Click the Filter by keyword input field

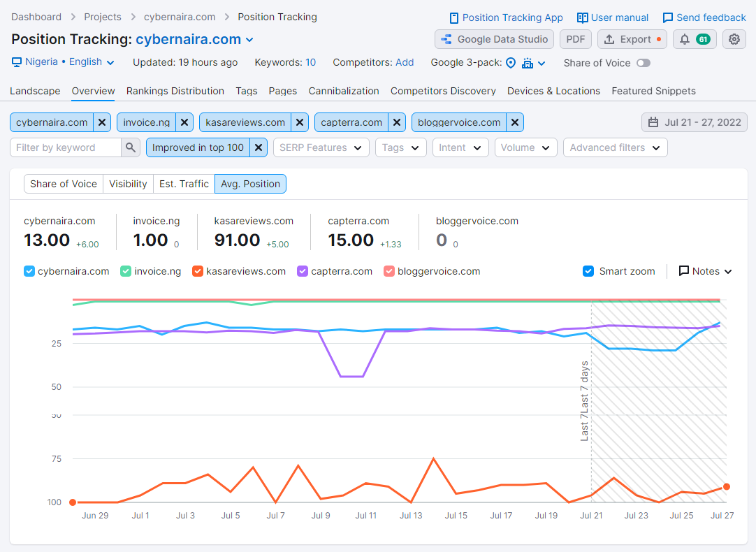65,147
